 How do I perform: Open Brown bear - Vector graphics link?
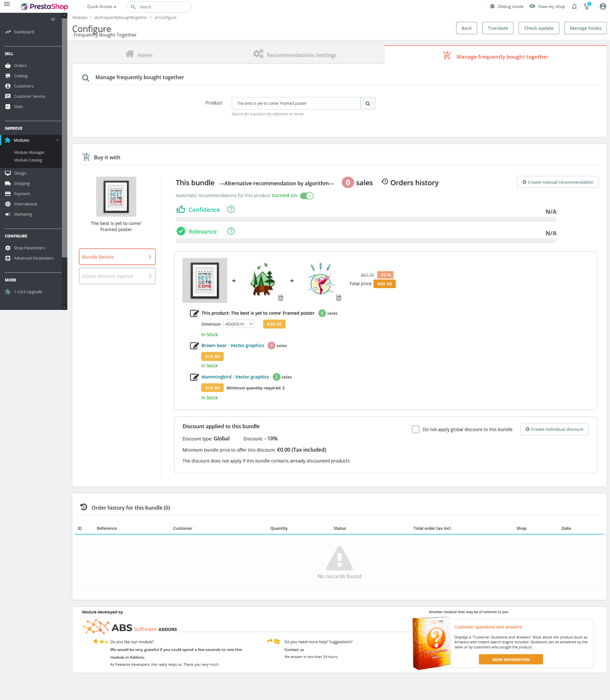(233, 346)
